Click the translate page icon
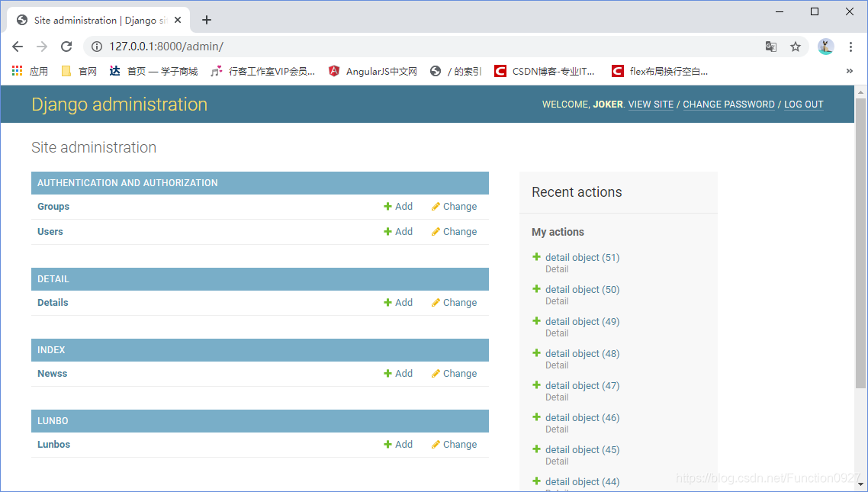 (771, 47)
